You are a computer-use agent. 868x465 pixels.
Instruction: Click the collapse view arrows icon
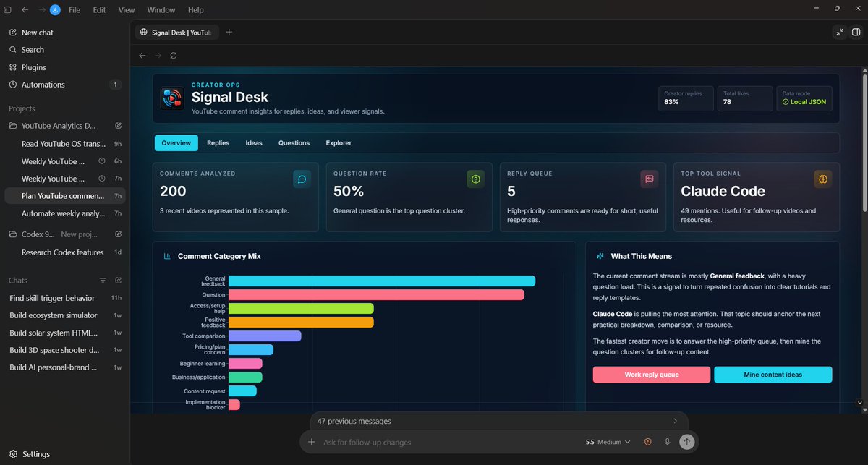pyautogui.click(x=839, y=32)
